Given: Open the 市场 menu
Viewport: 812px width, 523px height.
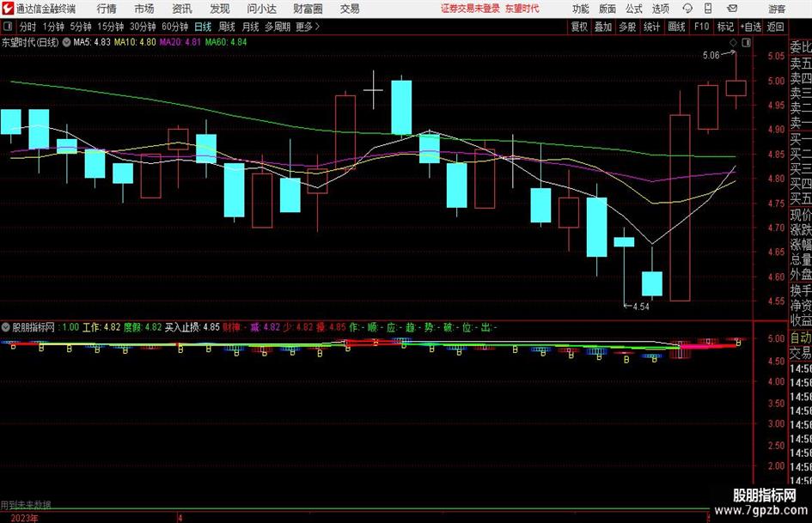Looking at the screenshot, I should (x=144, y=9).
